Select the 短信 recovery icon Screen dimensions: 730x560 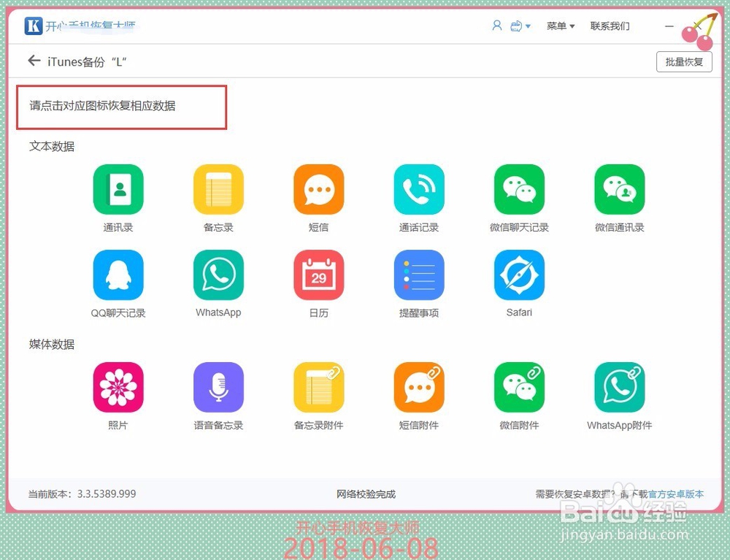coord(318,189)
